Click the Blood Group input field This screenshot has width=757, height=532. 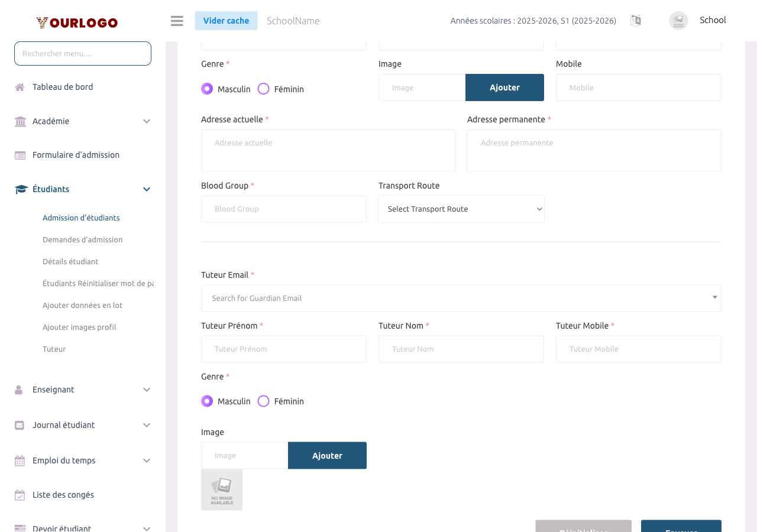point(284,209)
